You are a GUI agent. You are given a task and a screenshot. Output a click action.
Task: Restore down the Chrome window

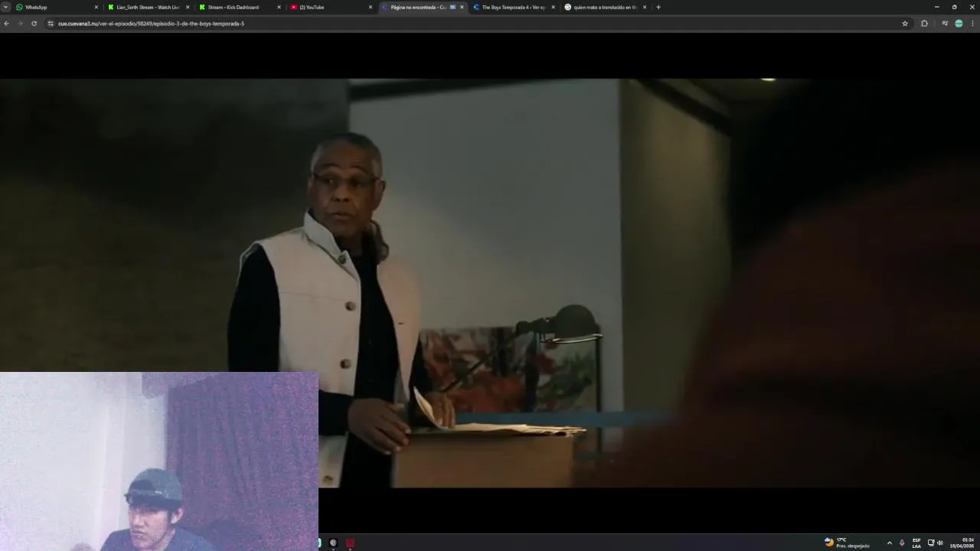[954, 7]
